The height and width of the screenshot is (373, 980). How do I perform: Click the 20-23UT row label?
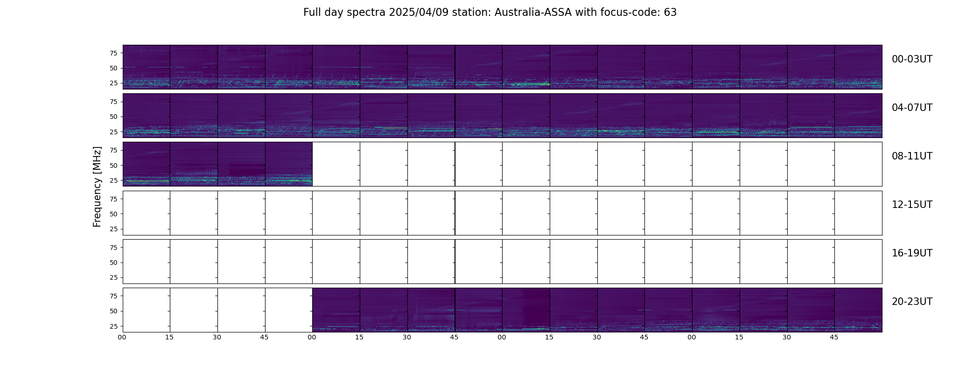tap(912, 302)
